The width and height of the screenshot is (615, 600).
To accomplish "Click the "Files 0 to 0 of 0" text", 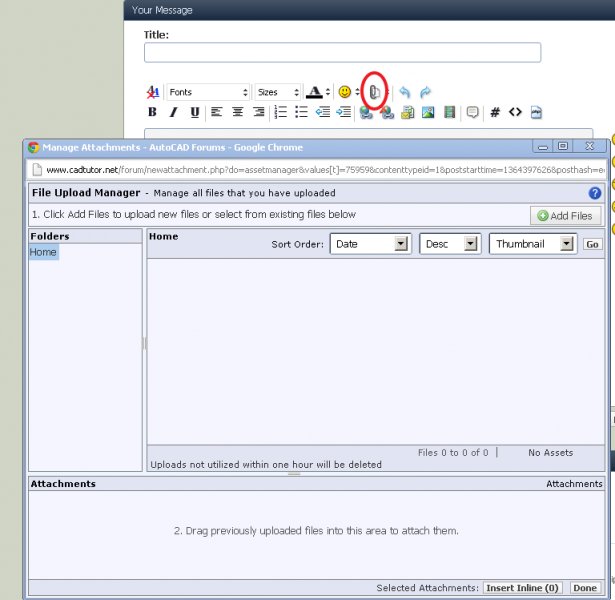I will coord(453,453).
